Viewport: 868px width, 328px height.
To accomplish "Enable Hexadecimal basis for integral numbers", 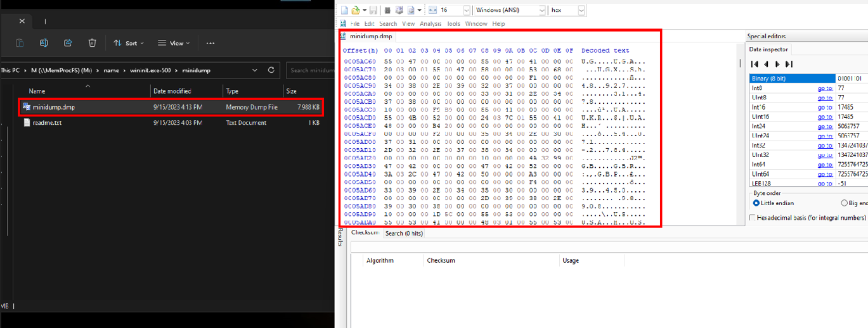I will tap(753, 218).
